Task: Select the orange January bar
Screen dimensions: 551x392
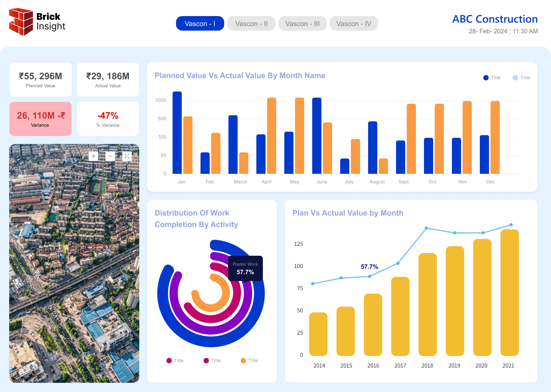Action: point(188,145)
